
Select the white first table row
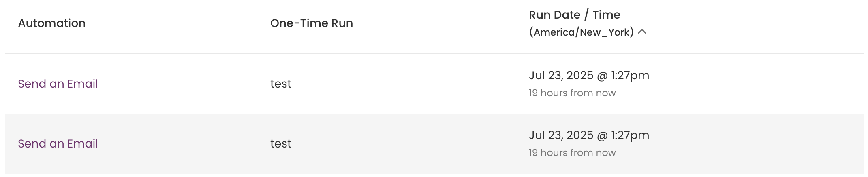pyautogui.click(x=434, y=84)
